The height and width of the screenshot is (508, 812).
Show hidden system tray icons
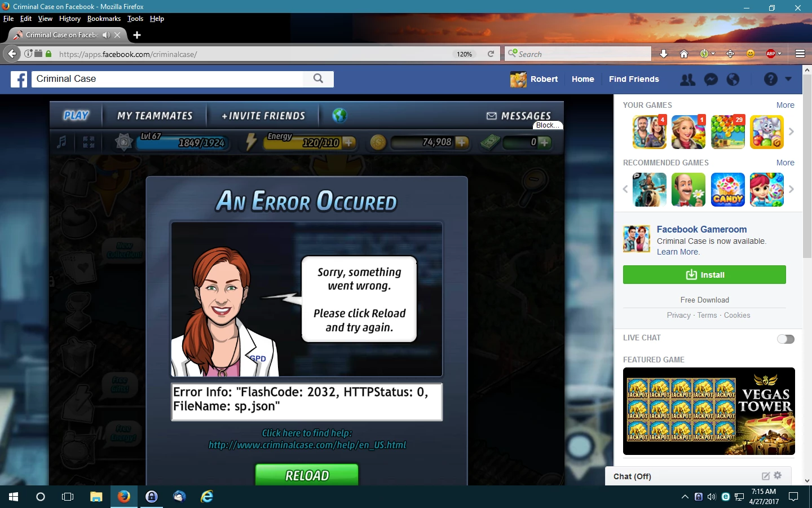[x=685, y=497]
